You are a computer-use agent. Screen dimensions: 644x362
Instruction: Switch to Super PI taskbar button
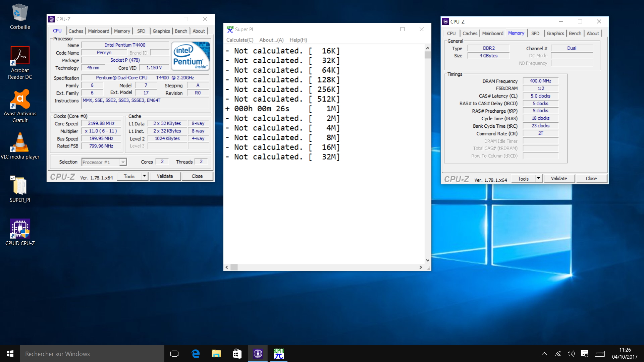click(279, 354)
